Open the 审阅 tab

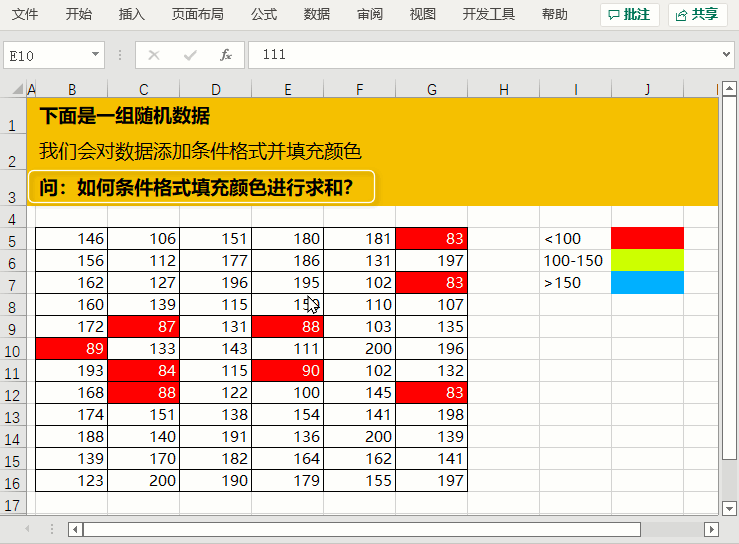pos(370,15)
